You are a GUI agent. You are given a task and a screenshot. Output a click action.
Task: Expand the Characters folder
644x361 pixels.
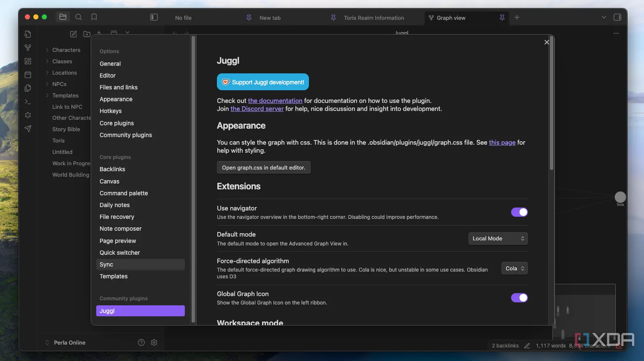[47, 50]
